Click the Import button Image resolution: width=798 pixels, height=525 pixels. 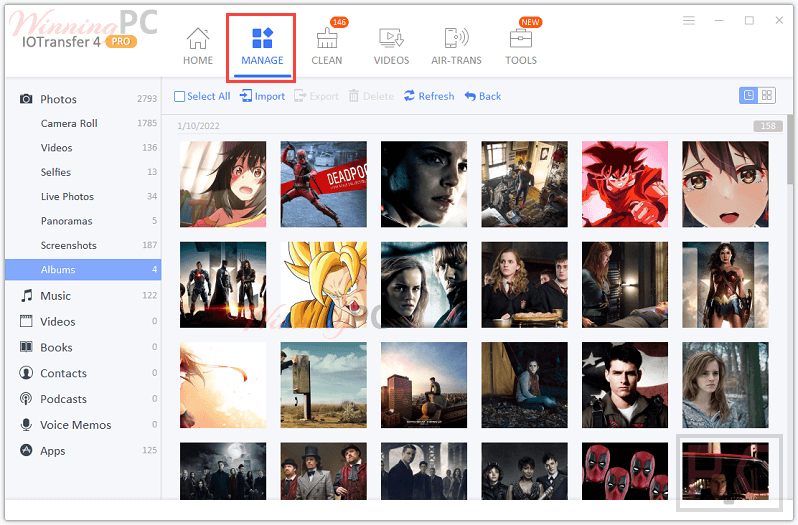pyautogui.click(x=262, y=96)
